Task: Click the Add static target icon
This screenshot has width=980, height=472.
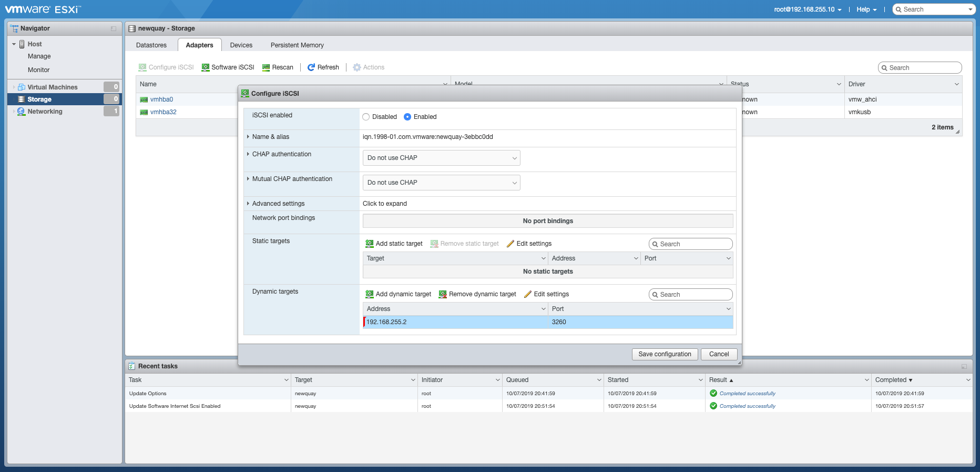Action: [x=370, y=244]
